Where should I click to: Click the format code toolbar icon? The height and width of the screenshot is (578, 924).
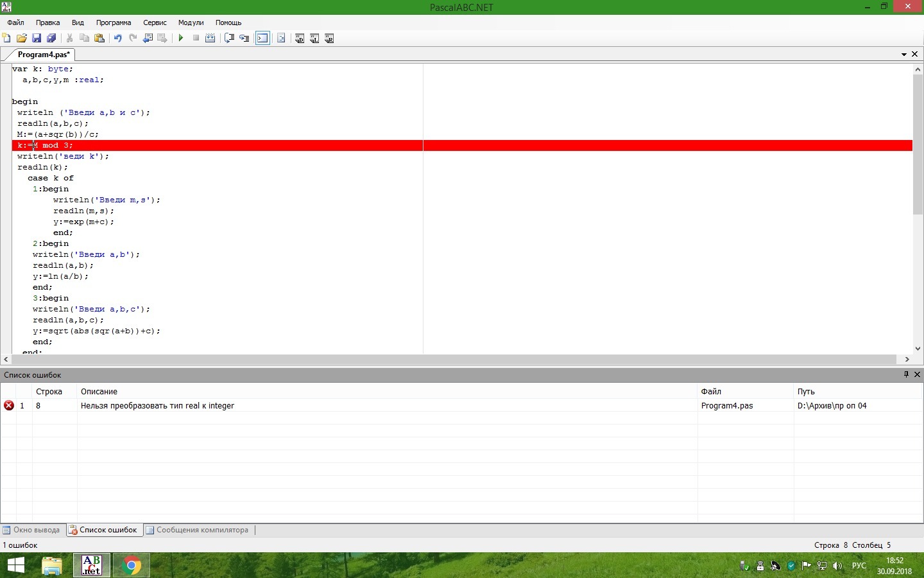[x=281, y=39]
